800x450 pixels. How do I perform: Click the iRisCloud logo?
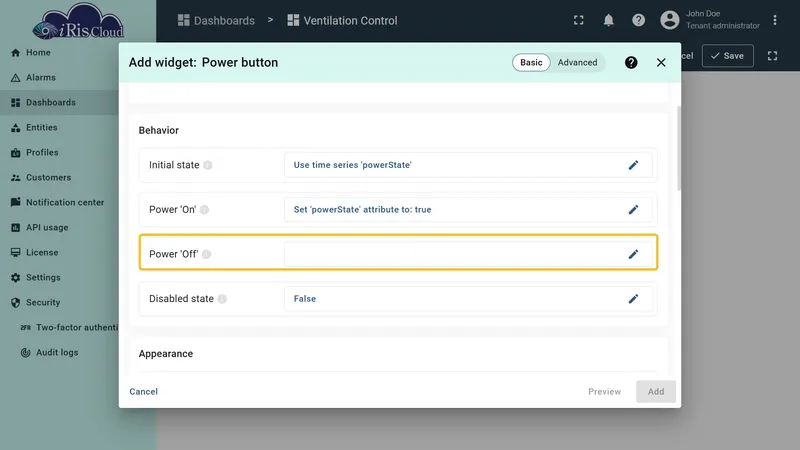pyautogui.click(x=78, y=22)
